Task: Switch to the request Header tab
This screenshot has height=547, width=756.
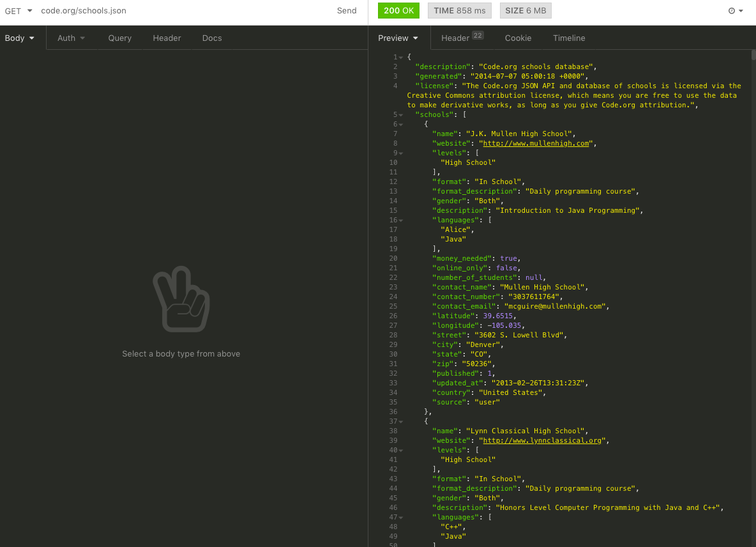Action: point(167,38)
